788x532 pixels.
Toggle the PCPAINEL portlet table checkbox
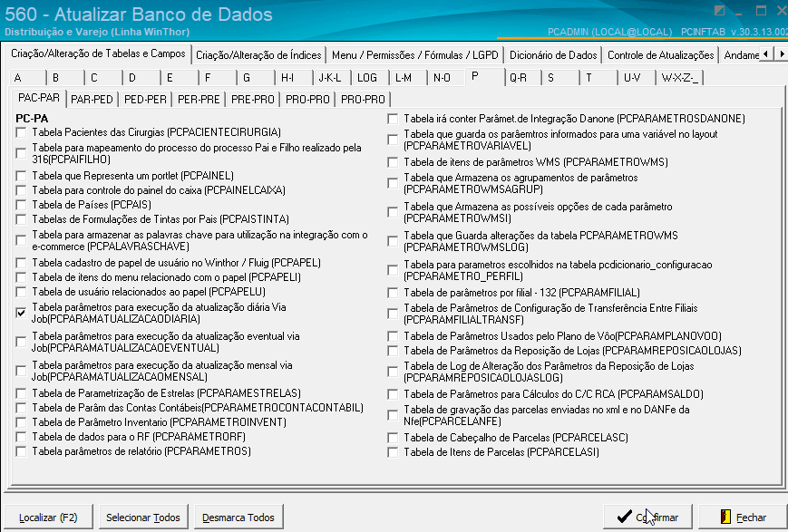coord(21,176)
